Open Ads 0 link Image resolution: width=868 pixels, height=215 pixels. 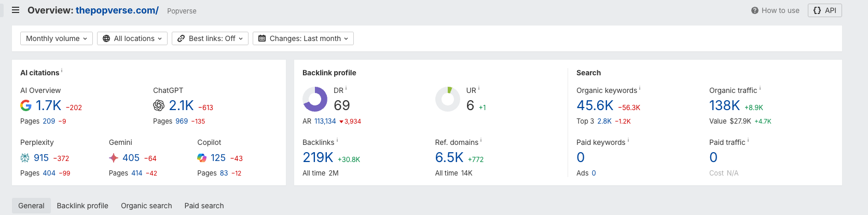[x=594, y=173]
